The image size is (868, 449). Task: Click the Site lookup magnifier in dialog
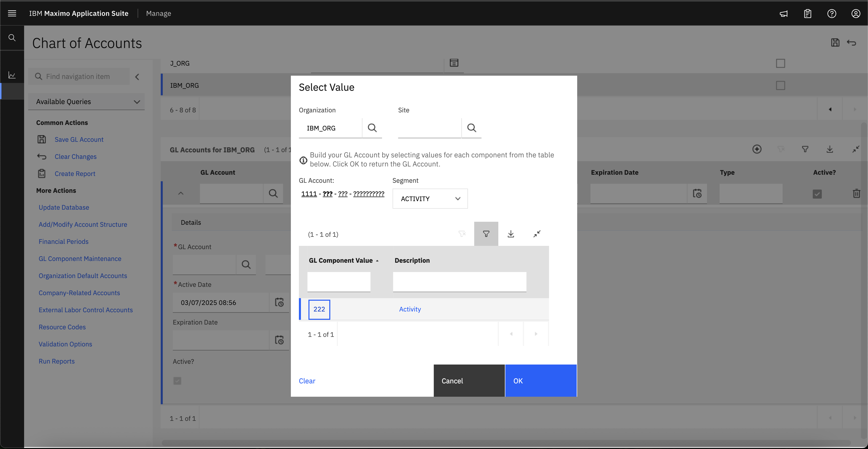[x=471, y=128]
